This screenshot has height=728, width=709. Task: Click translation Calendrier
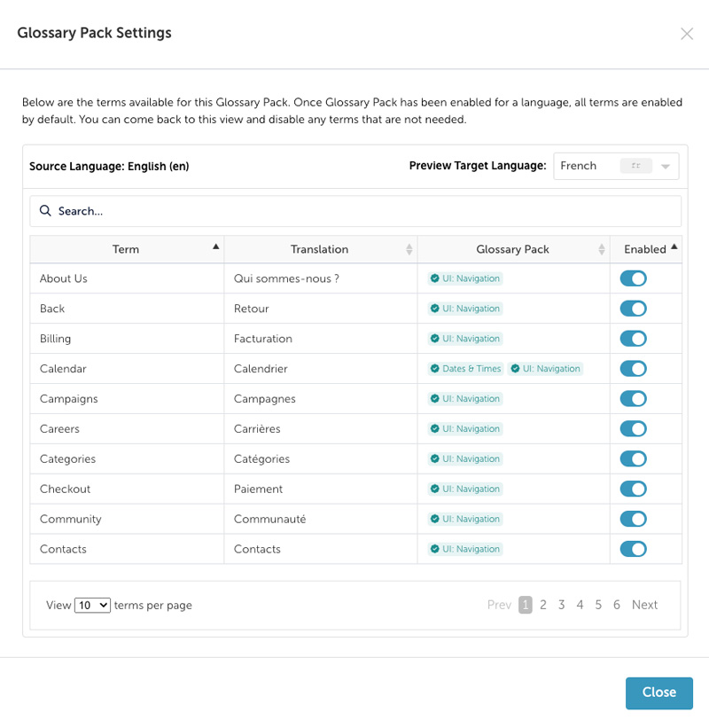coord(261,369)
